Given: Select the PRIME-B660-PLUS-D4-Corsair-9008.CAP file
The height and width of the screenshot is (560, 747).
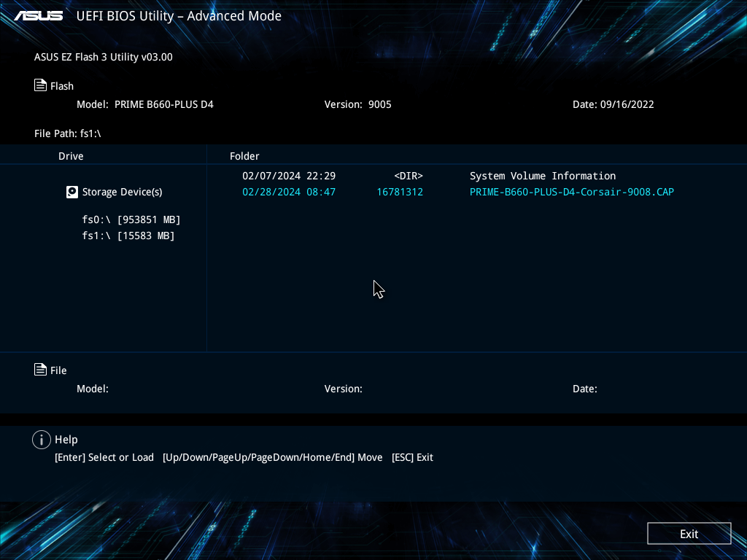Looking at the screenshot, I should tap(571, 192).
